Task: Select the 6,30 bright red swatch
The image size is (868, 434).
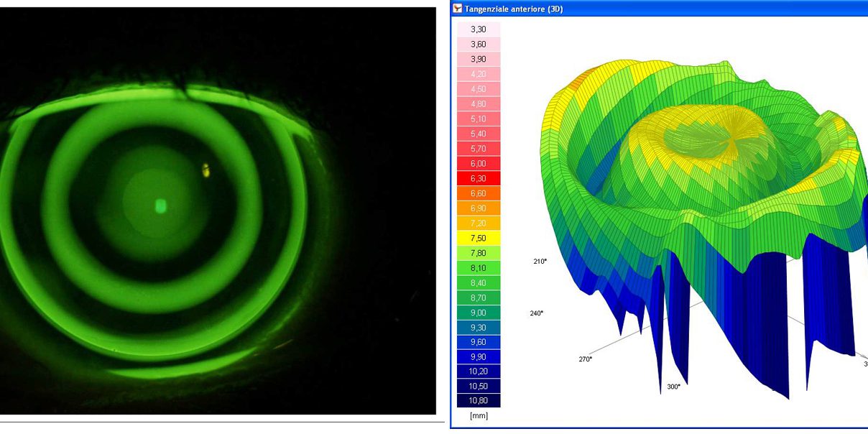Action: [x=478, y=178]
